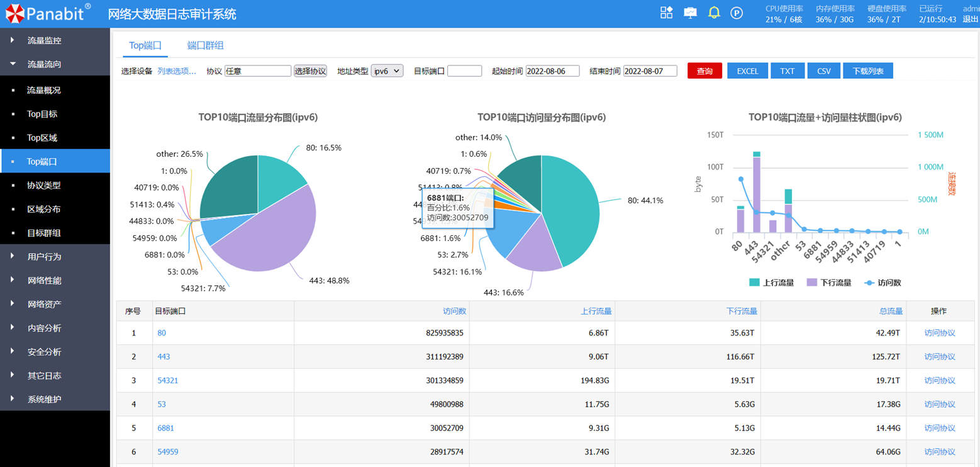Toggle the 访问数 legend series
The width and height of the screenshot is (980, 467).
coord(883,283)
